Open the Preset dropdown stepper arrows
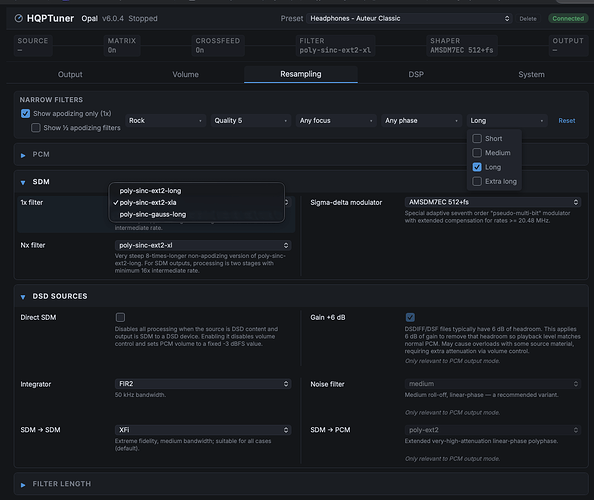The image size is (594, 500). (507, 19)
